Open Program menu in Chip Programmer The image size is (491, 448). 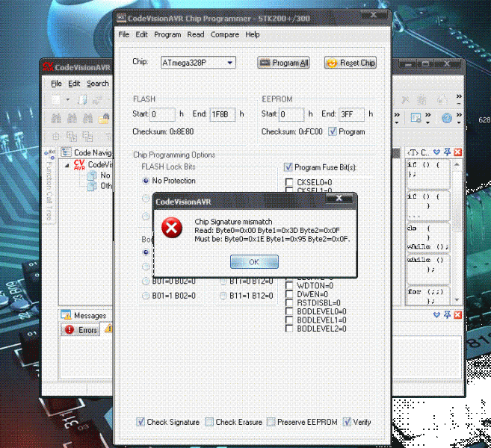click(167, 34)
